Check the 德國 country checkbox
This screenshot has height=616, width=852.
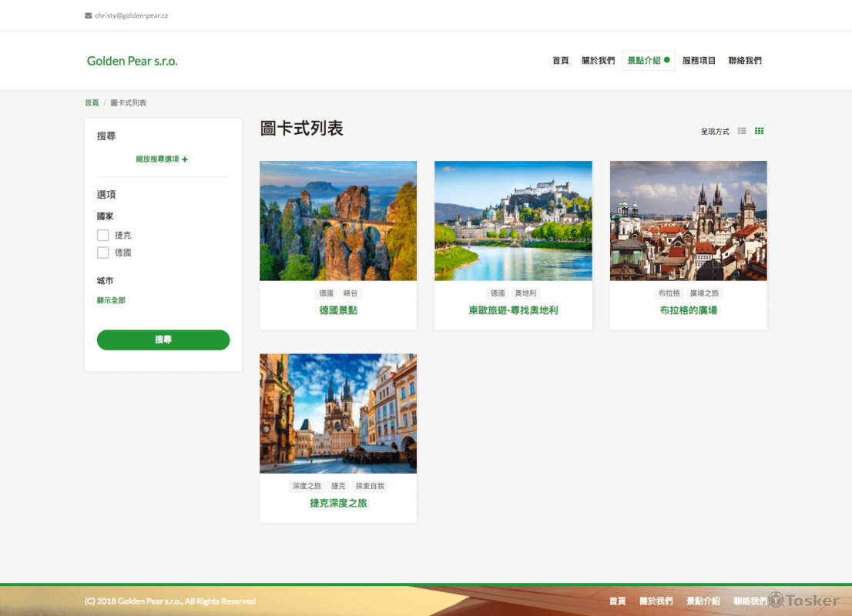102,252
